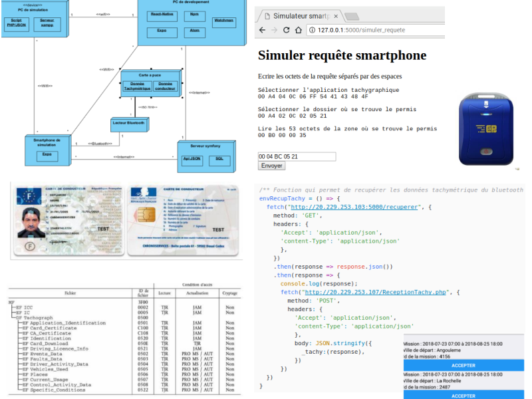Click the site info icon beside the URL
This screenshot has height=399, width=532.
click(312, 30)
